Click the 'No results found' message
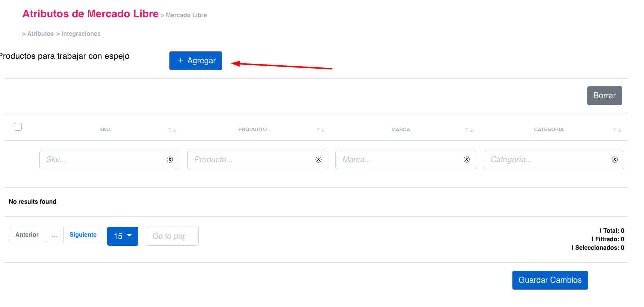Viewport: 644px width, 307px height. pyautogui.click(x=33, y=202)
